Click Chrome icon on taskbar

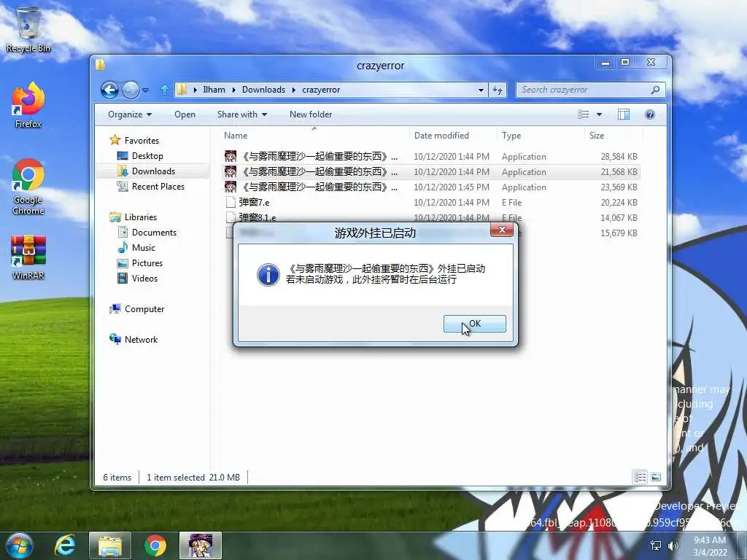pos(155,545)
